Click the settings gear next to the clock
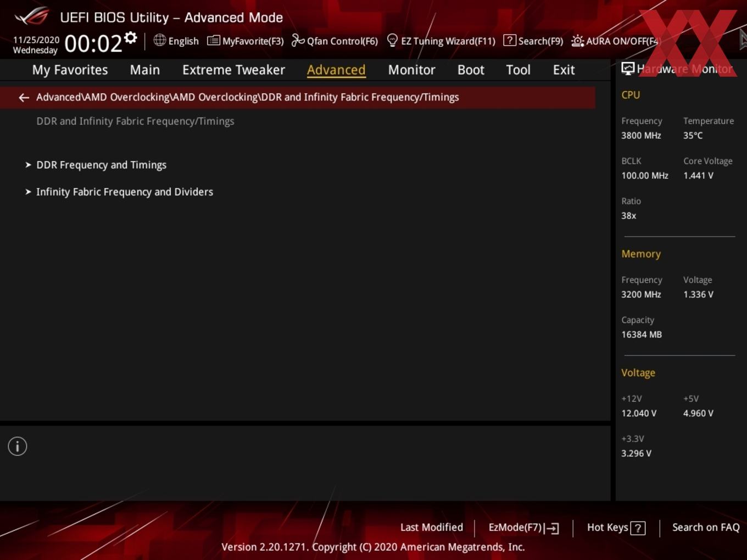Screen dimensions: 747x560 pyautogui.click(x=131, y=38)
